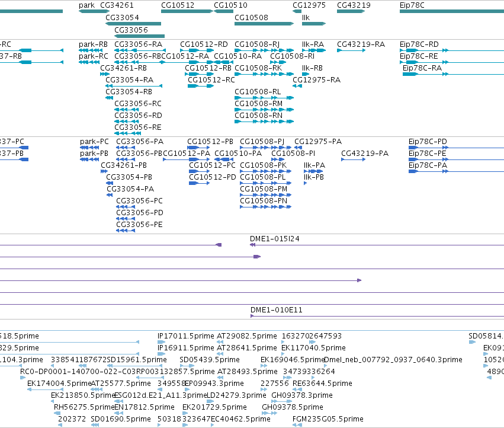Select BAC clone DME1-015I24

point(274,239)
